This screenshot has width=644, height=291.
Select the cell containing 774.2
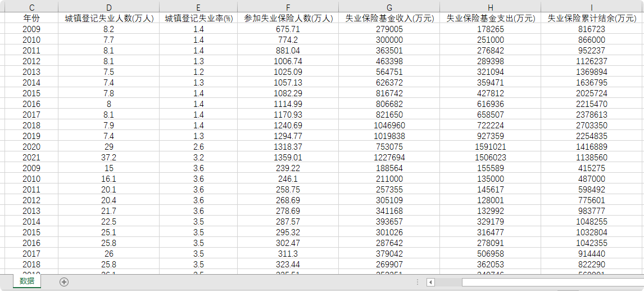[x=288, y=39]
